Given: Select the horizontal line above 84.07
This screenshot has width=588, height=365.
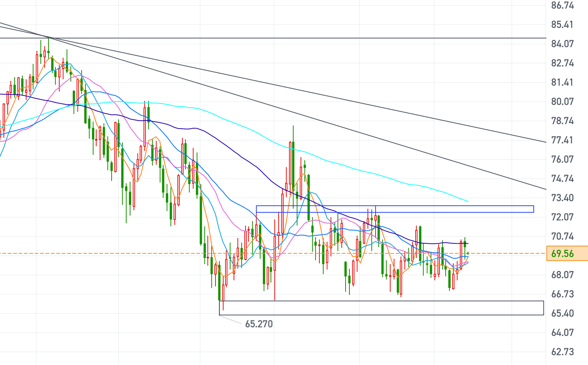Looking at the screenshot, I should [x=269, y=38].
